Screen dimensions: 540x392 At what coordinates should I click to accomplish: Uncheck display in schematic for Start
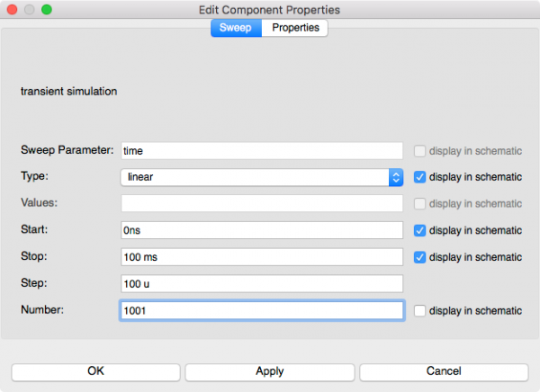point(420,230)
